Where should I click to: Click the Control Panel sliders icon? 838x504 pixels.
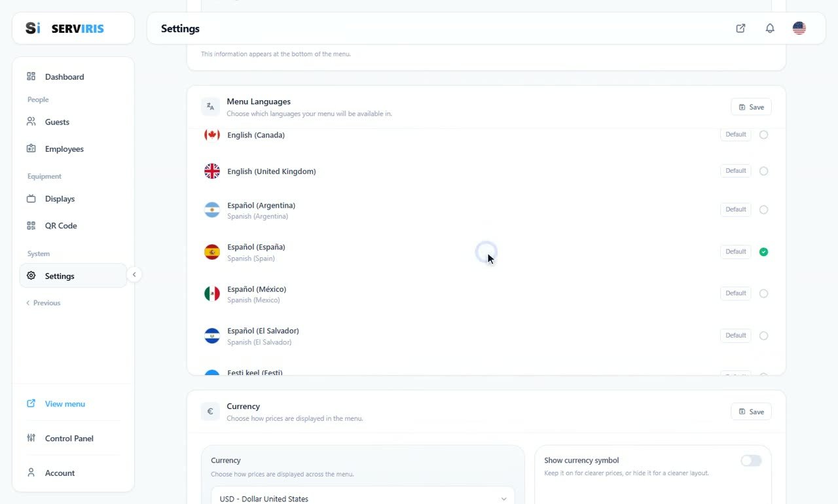click(x=31, y=438)
